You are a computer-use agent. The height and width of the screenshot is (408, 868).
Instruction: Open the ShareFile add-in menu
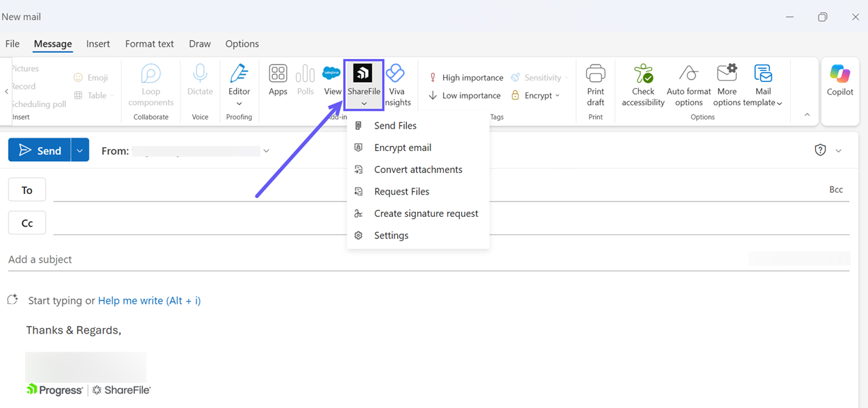click(x=363, y=84)
